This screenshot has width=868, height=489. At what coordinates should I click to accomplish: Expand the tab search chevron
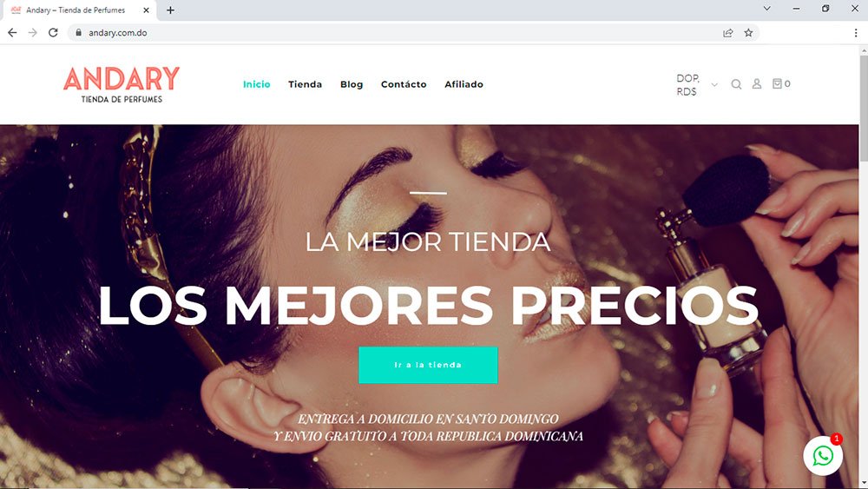(x=766, y=9)
